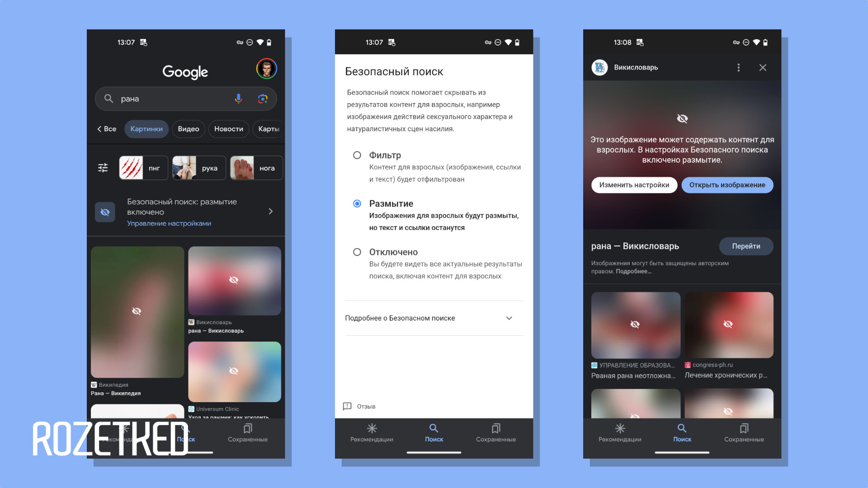Click the Управление настройками link
The height and width of the screenshot is (488, 868).
168,223
